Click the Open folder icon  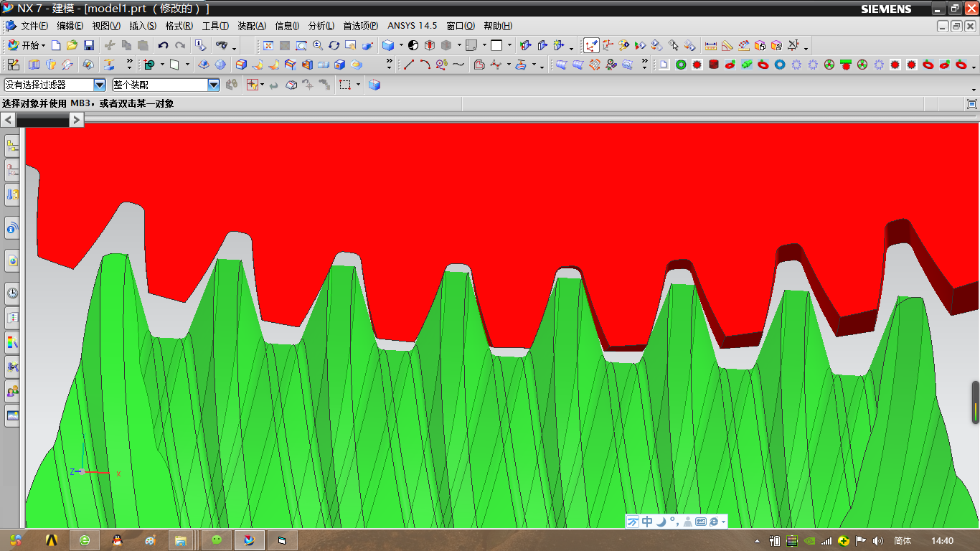click(72, 45)
